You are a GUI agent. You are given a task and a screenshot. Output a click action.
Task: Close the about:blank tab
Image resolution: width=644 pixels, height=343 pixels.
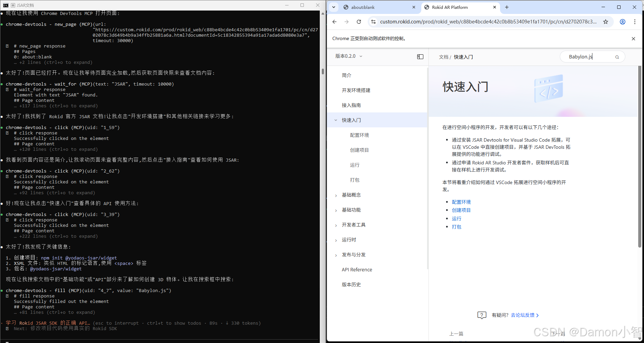pos(414,7)
